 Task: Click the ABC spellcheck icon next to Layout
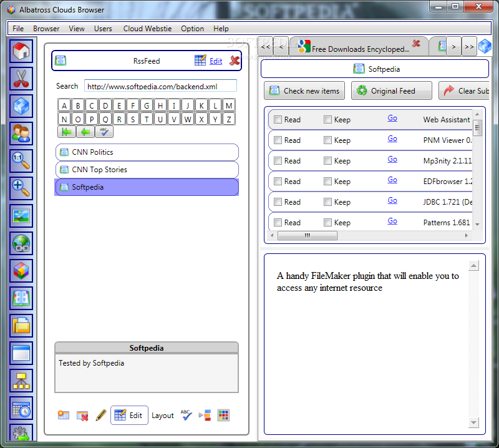[x=186, y=415]
